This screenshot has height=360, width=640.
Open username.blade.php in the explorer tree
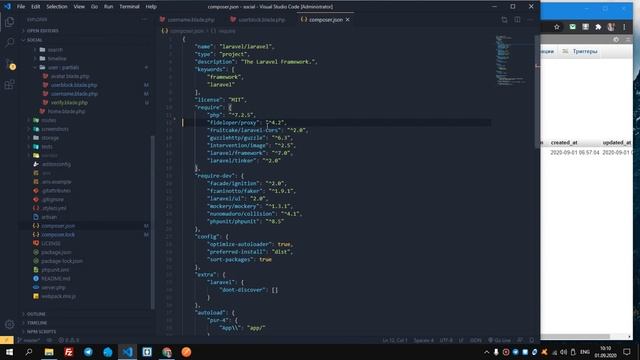click(x=74, y=94)
